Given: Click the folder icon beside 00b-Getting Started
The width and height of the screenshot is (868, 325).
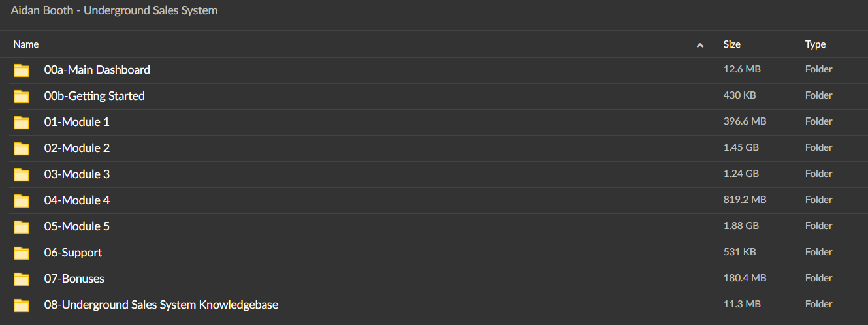Looking at the screenshot, I should click(x=22, y=96).
